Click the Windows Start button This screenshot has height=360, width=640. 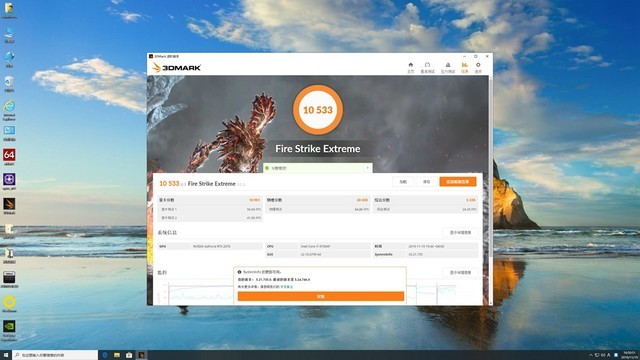(6, 355)
